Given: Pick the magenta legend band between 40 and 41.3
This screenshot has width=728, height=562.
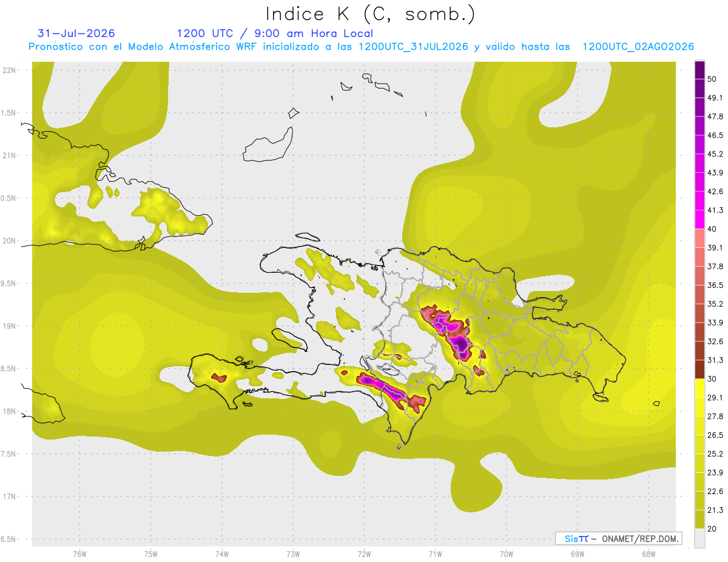Looking at the screenshot, I should click(x=699, y=219).
